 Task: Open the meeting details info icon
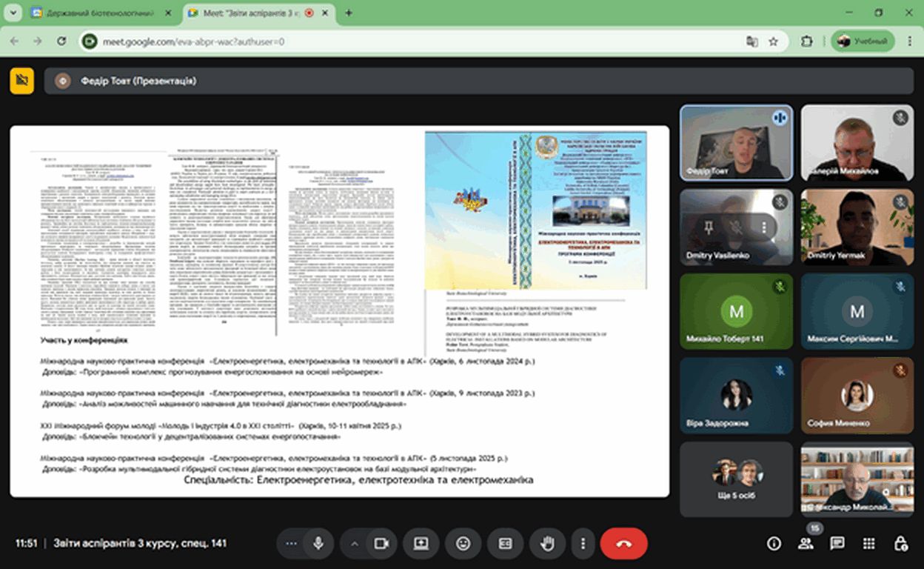click(774, 544)
